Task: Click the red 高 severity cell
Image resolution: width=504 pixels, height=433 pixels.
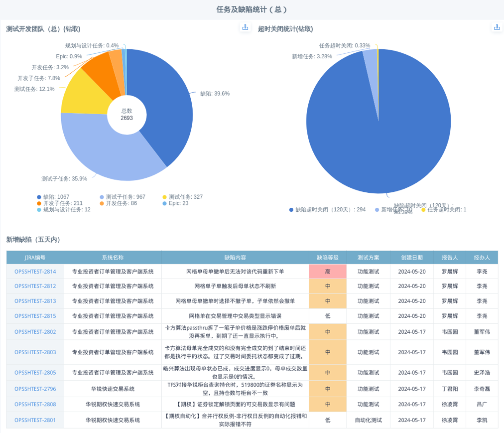Action: [x=328, y=272]
